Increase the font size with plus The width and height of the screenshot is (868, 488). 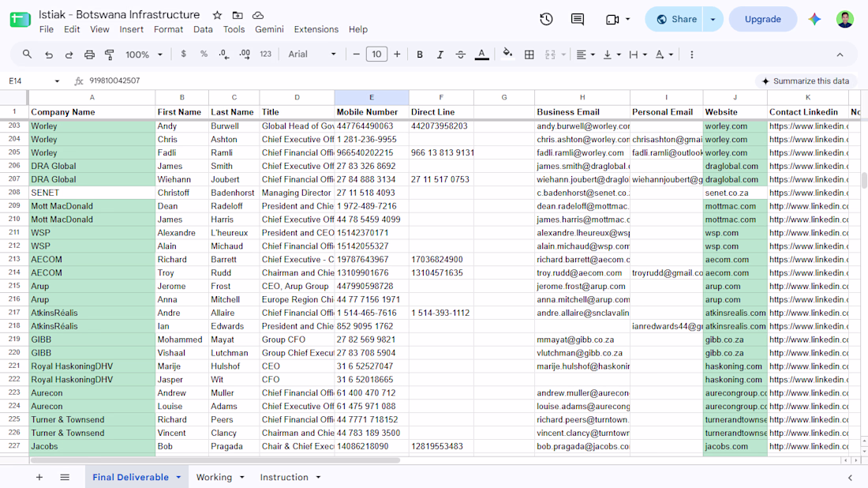click(397, 54)
